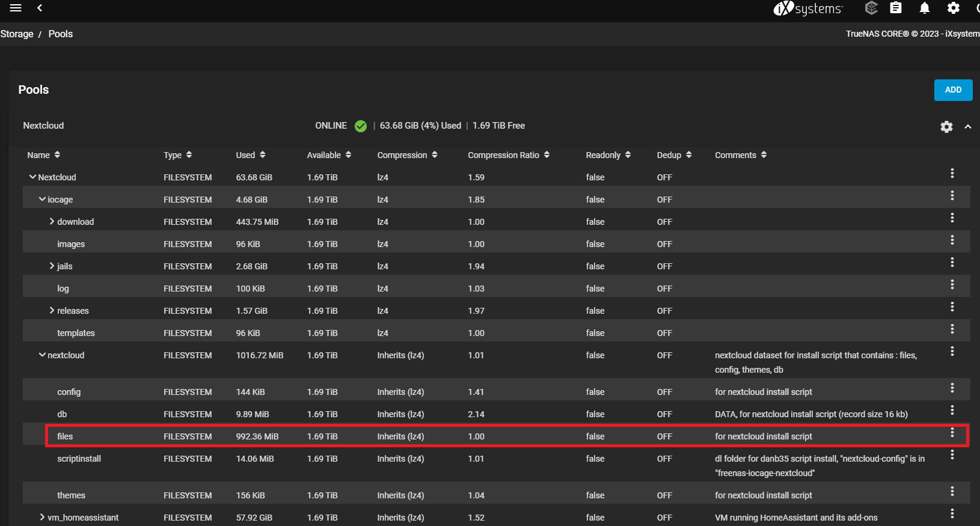
Task: Open the TrueCommand status icon
Action: click(871, 8)
